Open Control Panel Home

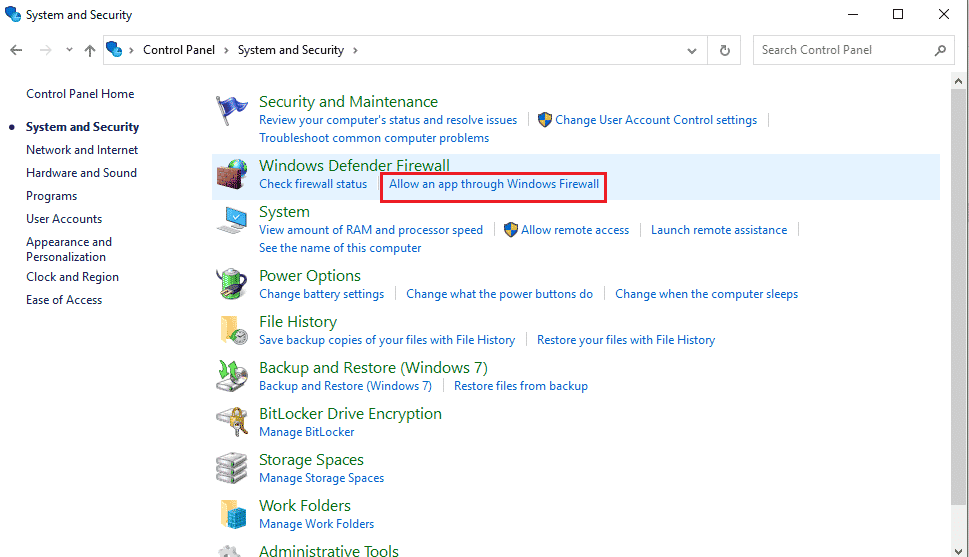coord(80,94)
